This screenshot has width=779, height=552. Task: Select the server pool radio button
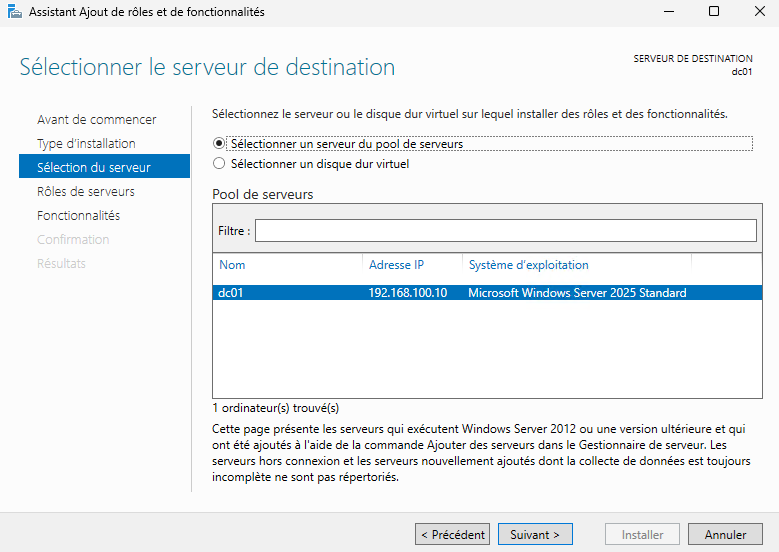219,144
